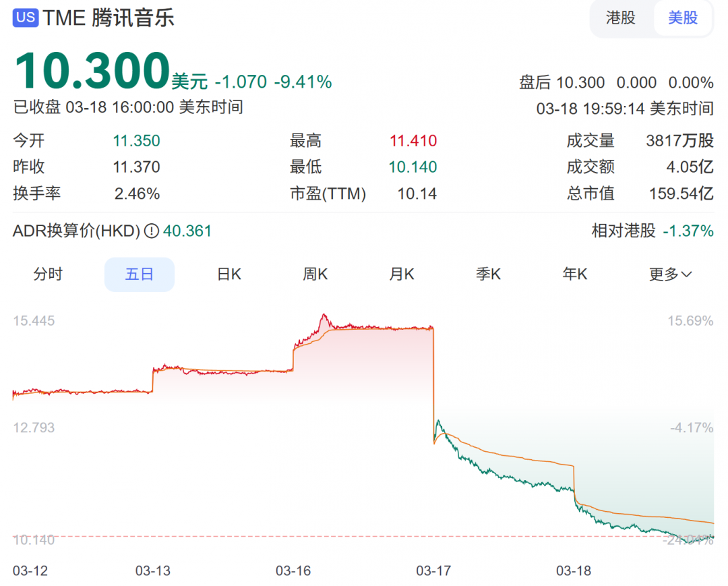Expand the 更多 dropdown
This screenshot has width=728, height=586.
point(670,274)
